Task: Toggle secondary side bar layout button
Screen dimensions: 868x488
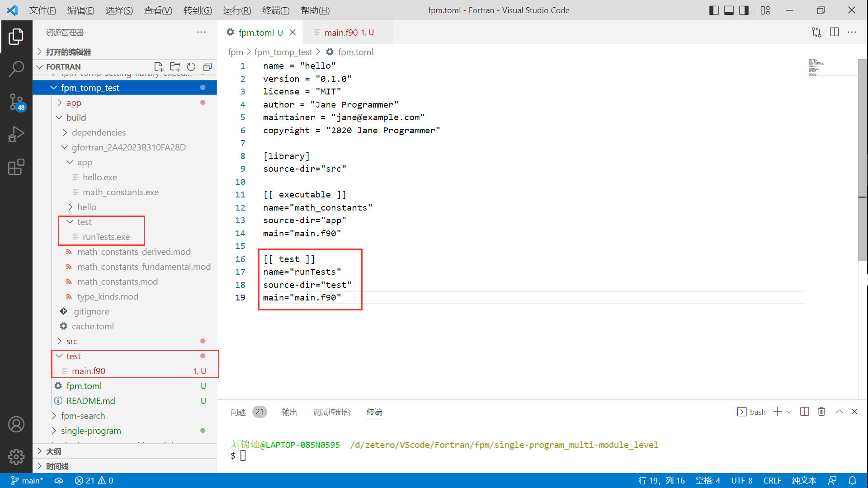Action: pyautogui.click(x=744, y=10)
